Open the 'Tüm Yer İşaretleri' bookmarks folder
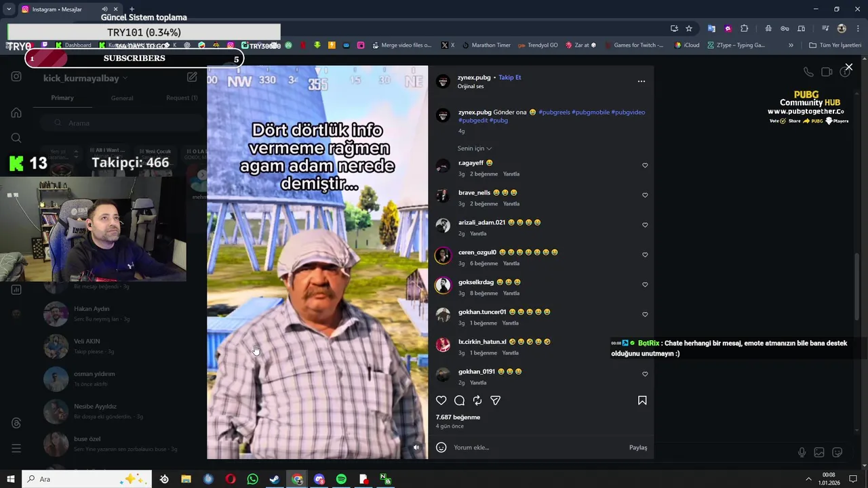Viewport: 868px width, 488px height. pyautogui.click(x=835, y=45)
